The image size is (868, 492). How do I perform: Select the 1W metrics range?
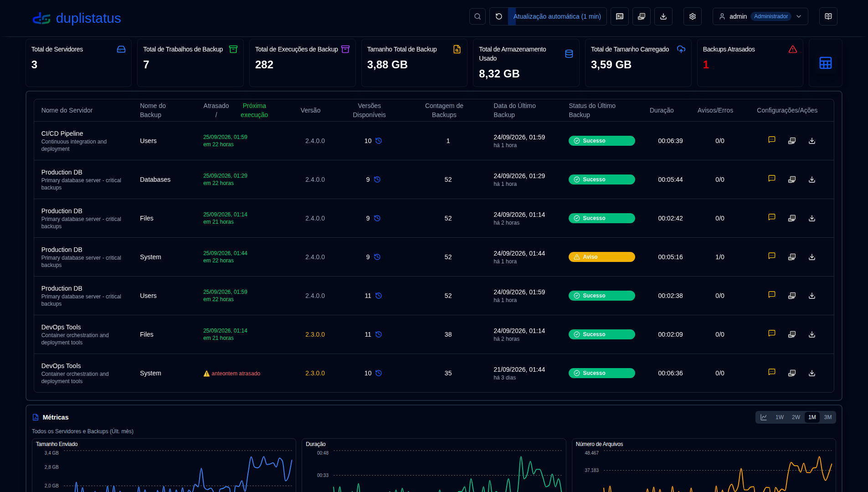coord(780,417)
